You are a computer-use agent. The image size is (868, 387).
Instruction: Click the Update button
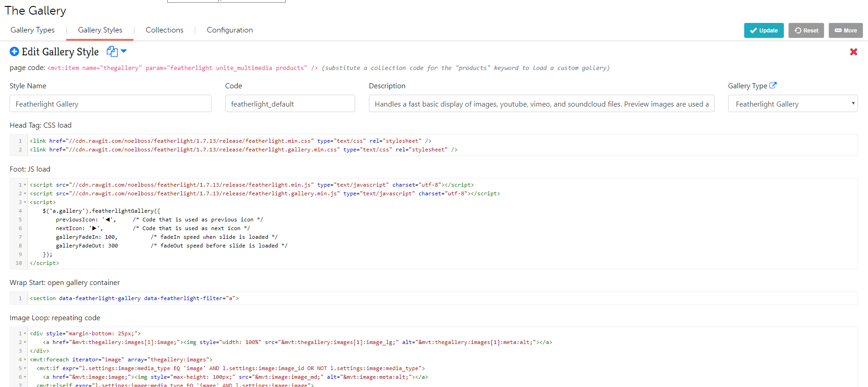coord(764,30)
